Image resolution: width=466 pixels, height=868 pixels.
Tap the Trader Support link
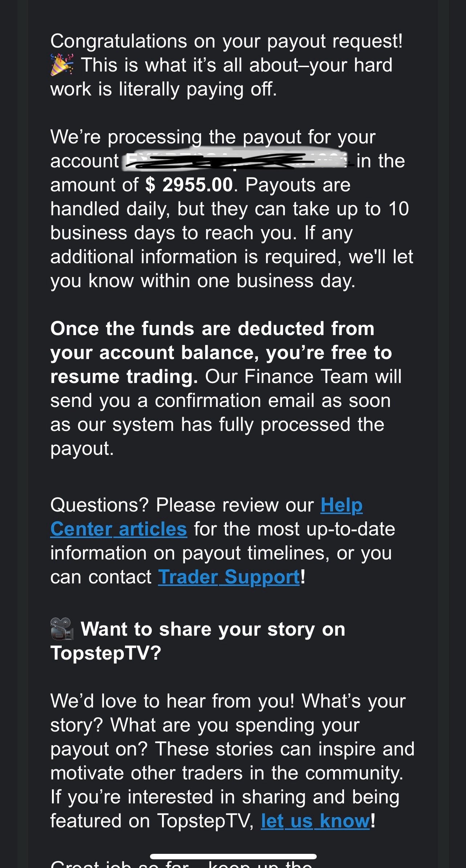[229, 577]
